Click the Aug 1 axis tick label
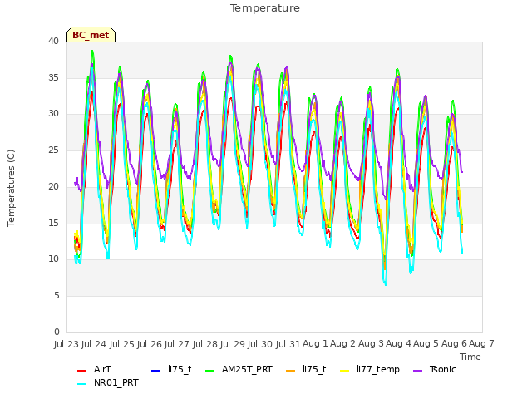532x399 pixels. tap(316, 343)
